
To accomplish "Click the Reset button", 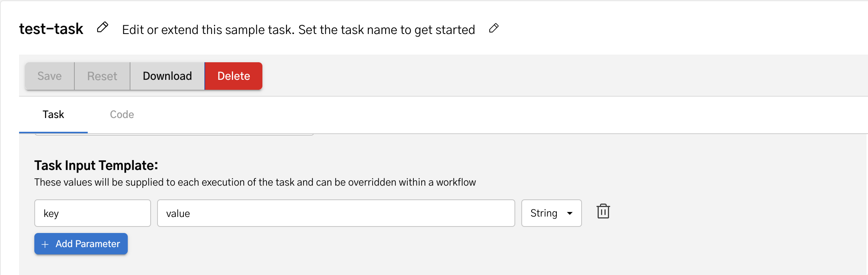I will [102, 76].
